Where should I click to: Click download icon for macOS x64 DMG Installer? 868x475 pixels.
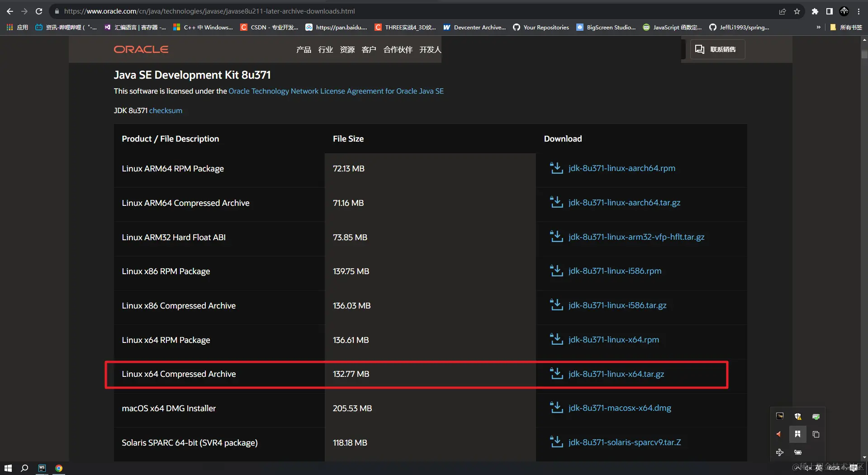556,408
